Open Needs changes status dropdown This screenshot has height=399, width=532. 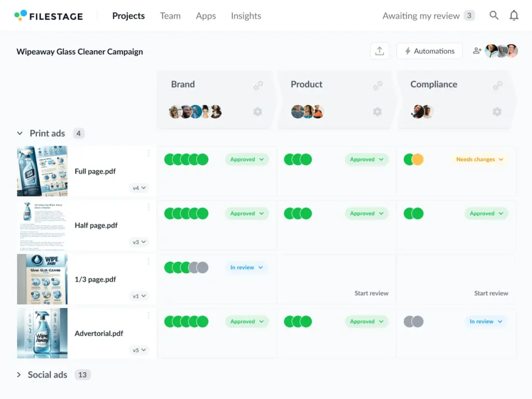click(480, 159)
